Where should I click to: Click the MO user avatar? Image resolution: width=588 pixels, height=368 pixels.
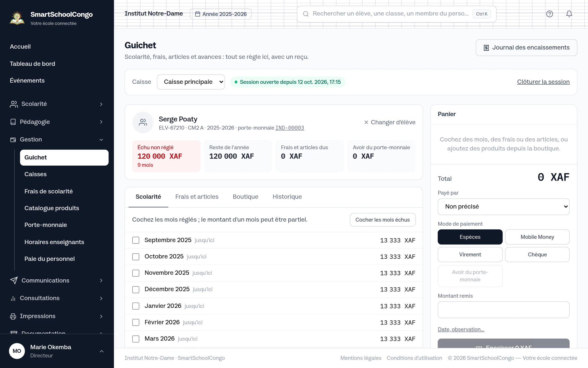[17, 351]
